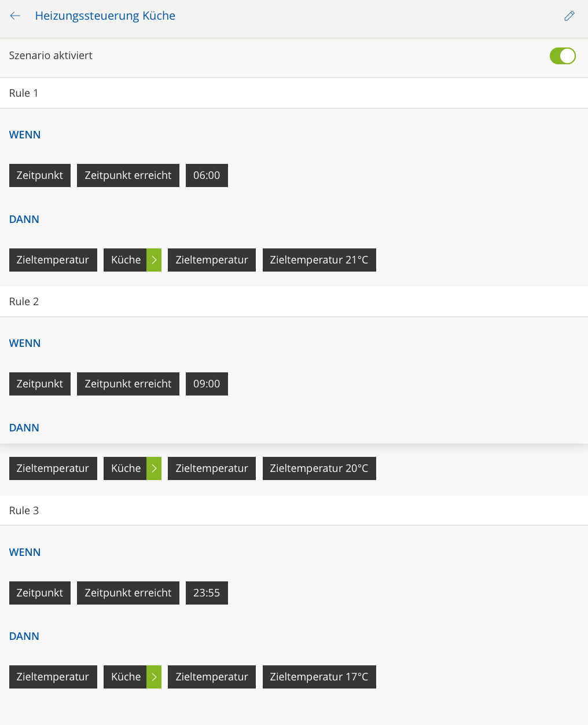
Task: Click Zeitpunkt chip in Rule 2
Action: point(39,384)
